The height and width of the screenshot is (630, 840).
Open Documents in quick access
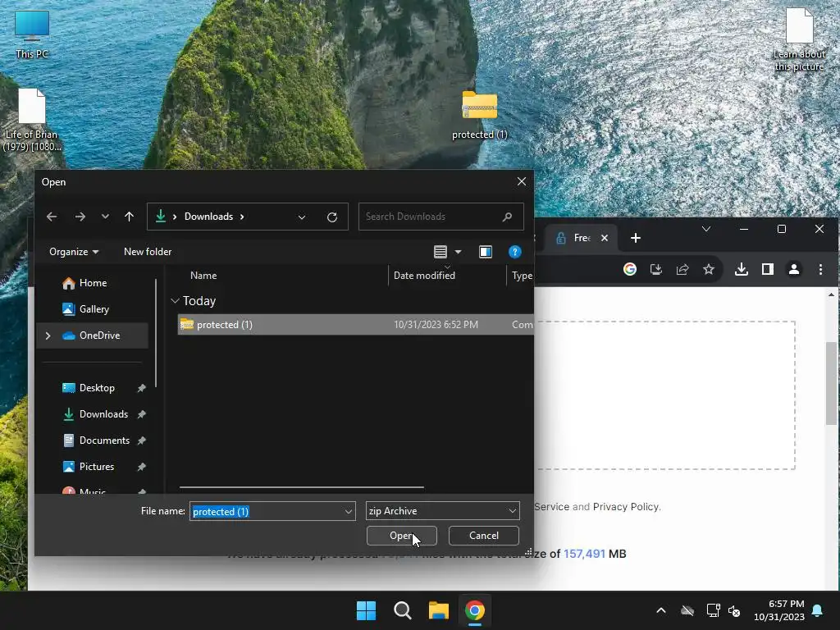pyautogui.click(x=104, y=441)
